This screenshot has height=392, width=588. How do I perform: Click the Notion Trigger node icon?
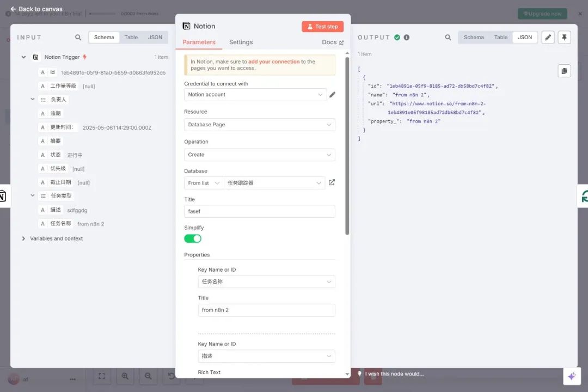[35, 57]
